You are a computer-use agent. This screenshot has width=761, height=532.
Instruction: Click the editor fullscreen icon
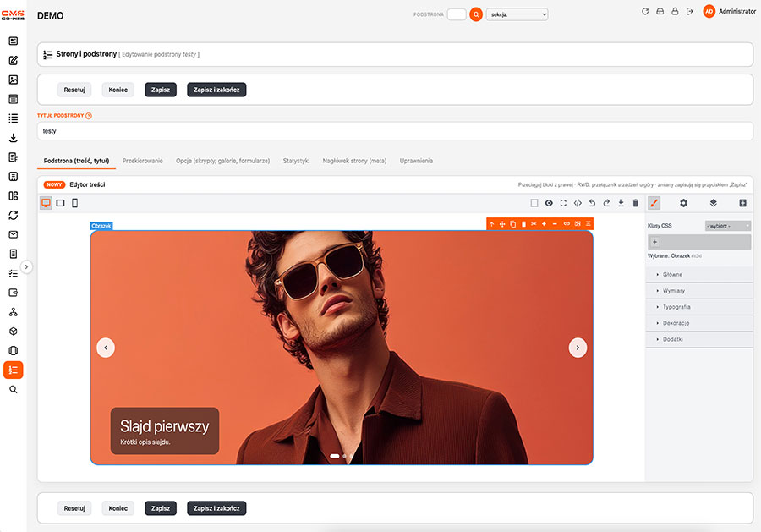[x=563, y=203]
